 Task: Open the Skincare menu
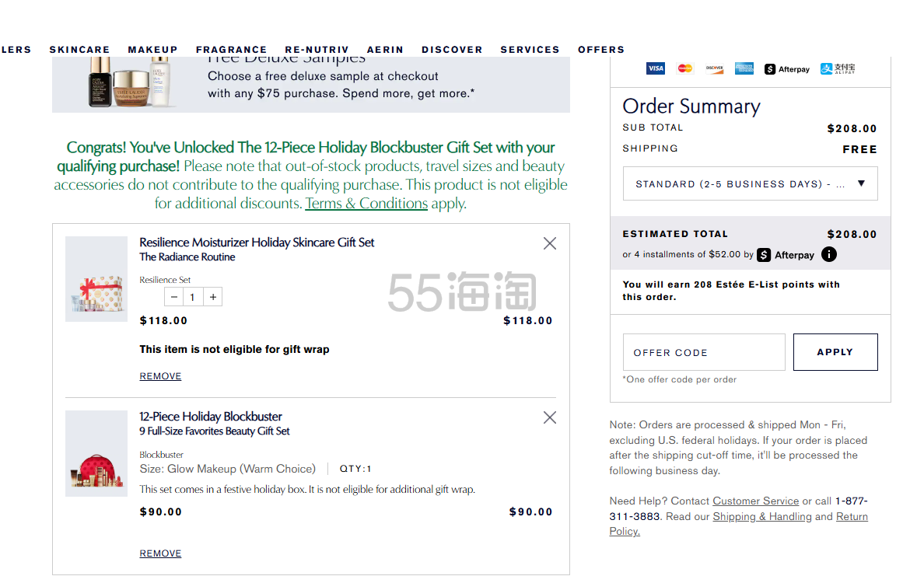click(79, 50)
